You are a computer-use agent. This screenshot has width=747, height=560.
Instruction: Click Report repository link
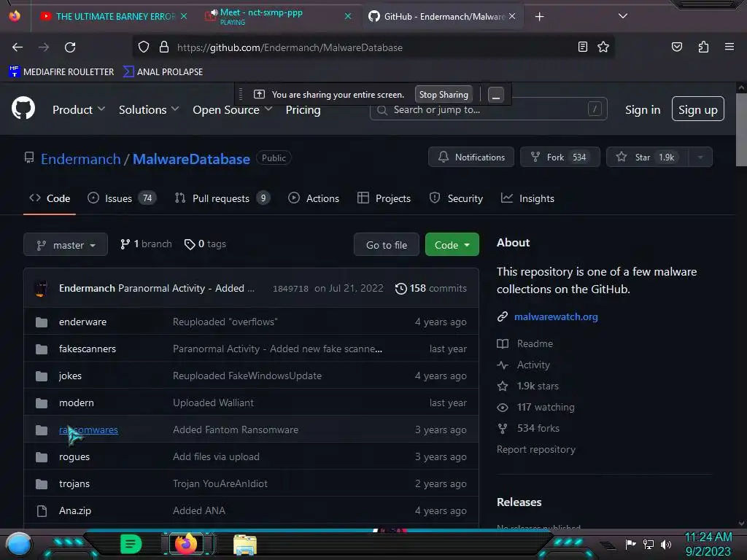[536, 449]
